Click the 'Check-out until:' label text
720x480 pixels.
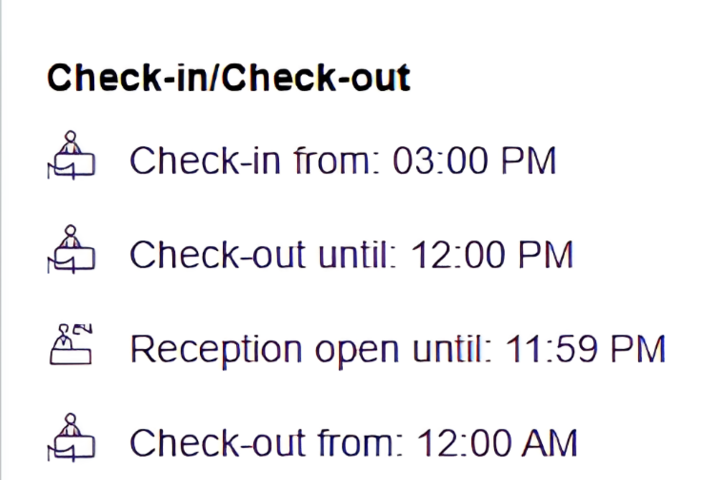(263, 254)
